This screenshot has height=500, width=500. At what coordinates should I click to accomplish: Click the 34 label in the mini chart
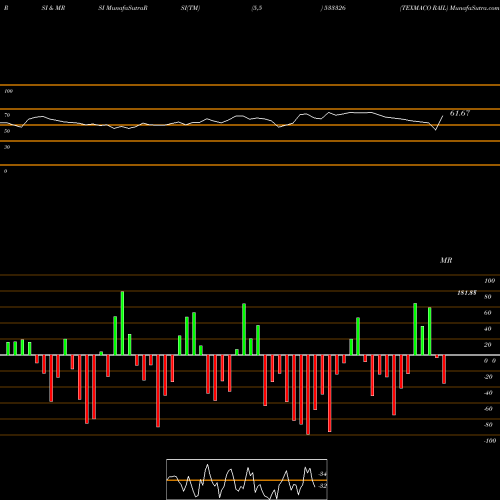coord(322,474)
